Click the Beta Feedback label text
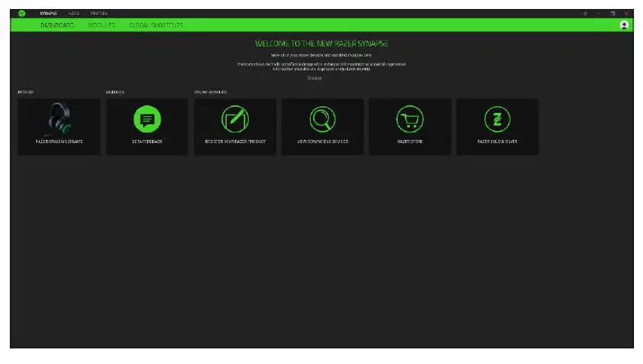 (x=147, y=142)
